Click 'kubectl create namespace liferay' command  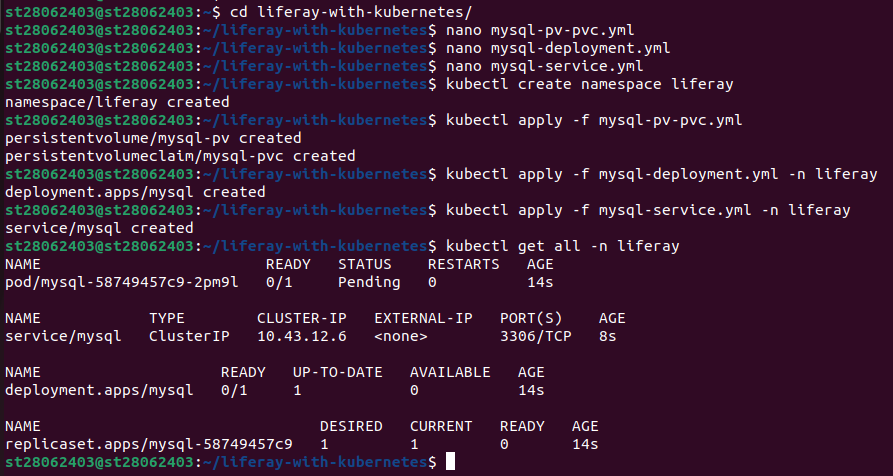(589, 84)
